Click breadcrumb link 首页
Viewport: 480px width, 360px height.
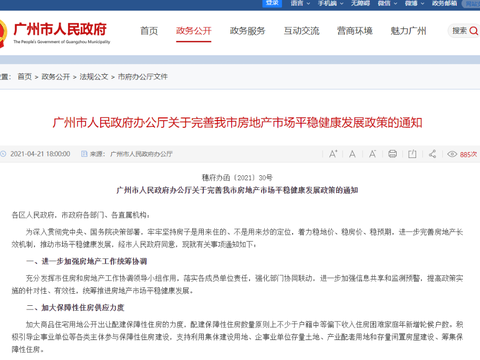coord(25,77)
